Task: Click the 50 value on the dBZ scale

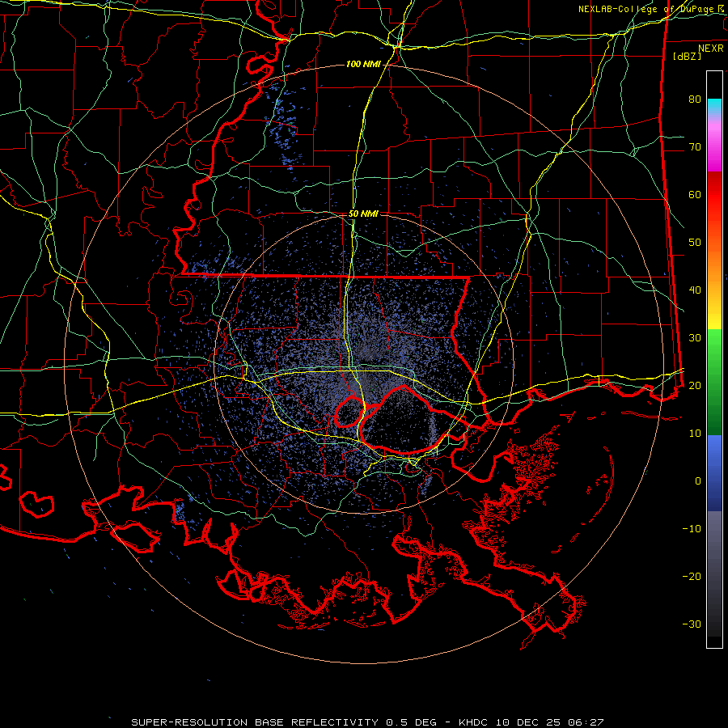Action: [695, 243]
